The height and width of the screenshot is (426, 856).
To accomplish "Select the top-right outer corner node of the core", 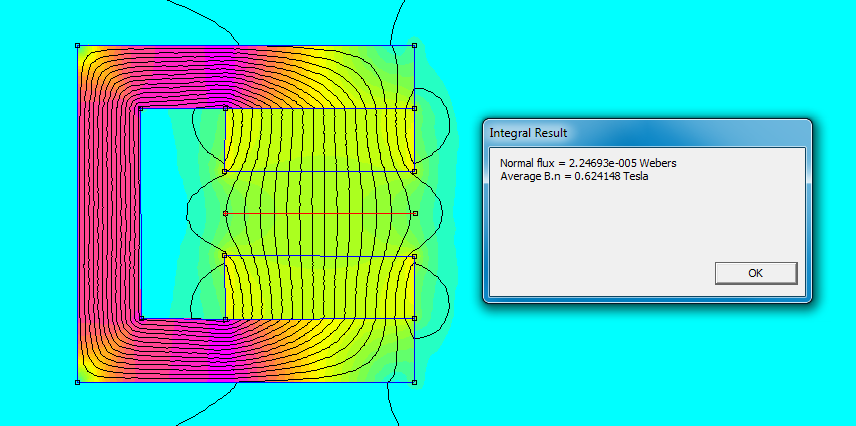I will tap(414, 45).
